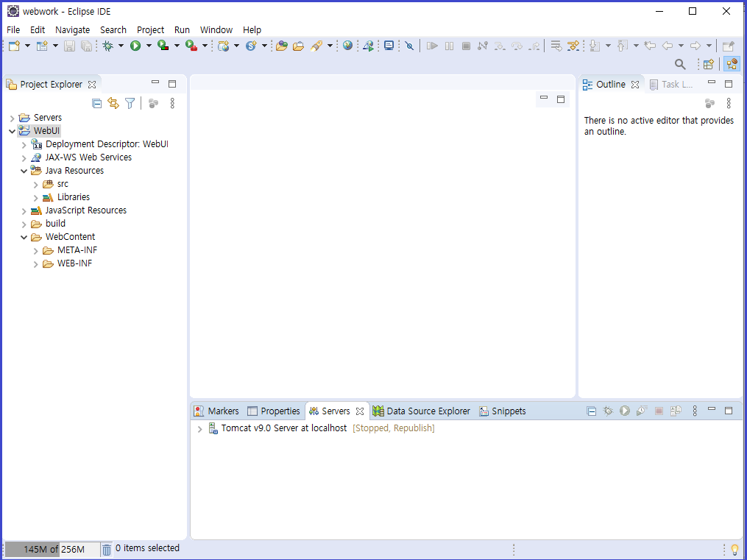The image size is (747, 560).
Task: Open the Window menu
Action: point(216,29)
